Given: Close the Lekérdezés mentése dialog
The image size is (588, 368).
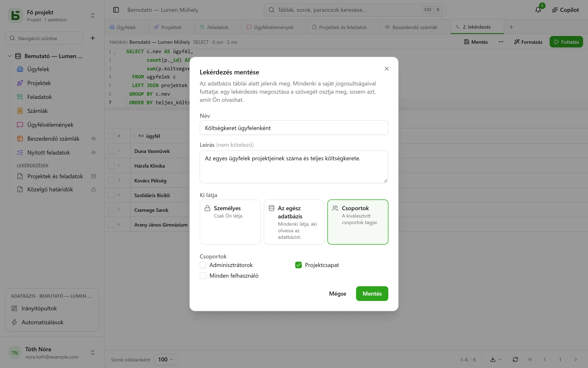Looking at the screenshot, I should (386, 69).
